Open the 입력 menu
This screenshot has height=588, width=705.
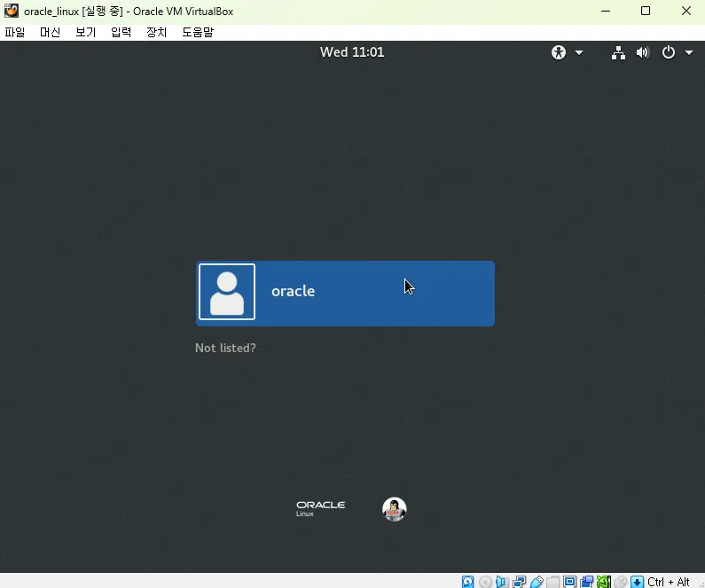121,32
